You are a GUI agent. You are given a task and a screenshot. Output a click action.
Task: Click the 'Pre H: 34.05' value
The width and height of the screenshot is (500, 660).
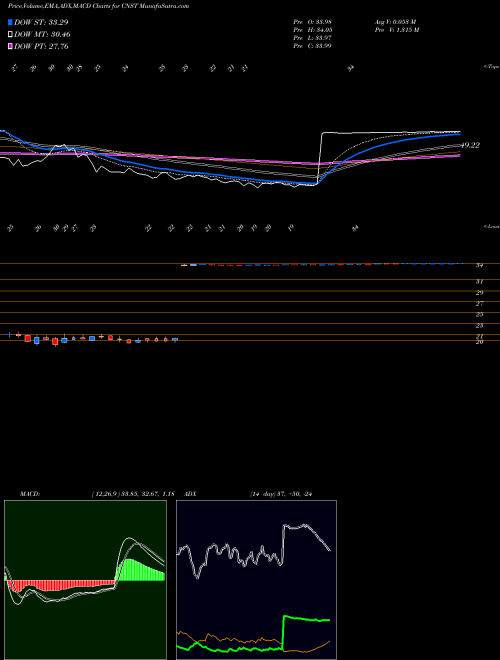313,30
